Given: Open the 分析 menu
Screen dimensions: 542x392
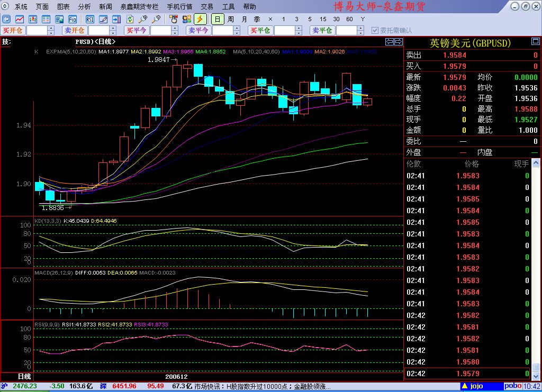Looking at the screenshot, I should coord(84,7).
